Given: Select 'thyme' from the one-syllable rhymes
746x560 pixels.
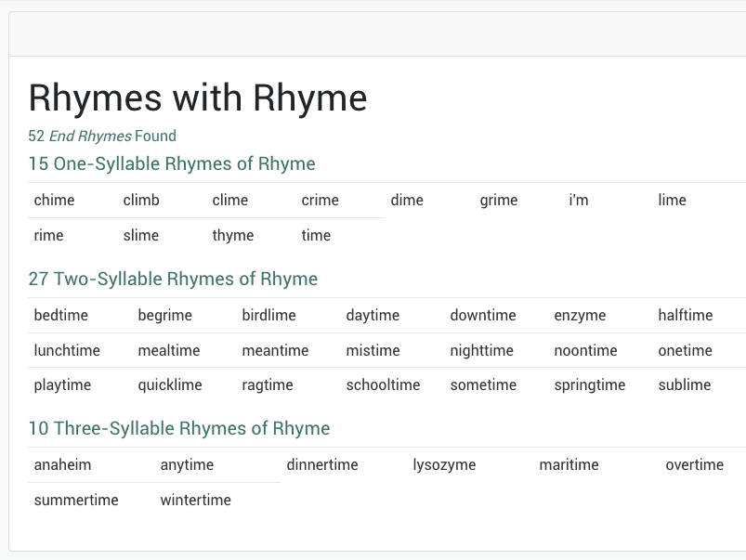Looking at the screenshot, I should click(232, 235).
